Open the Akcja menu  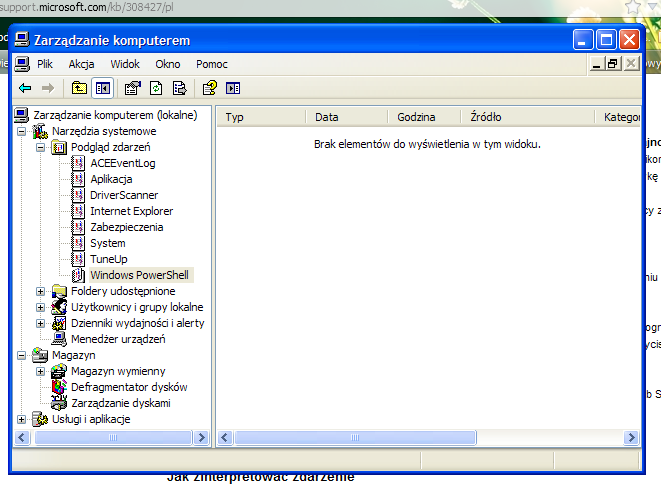coord(81,64)
